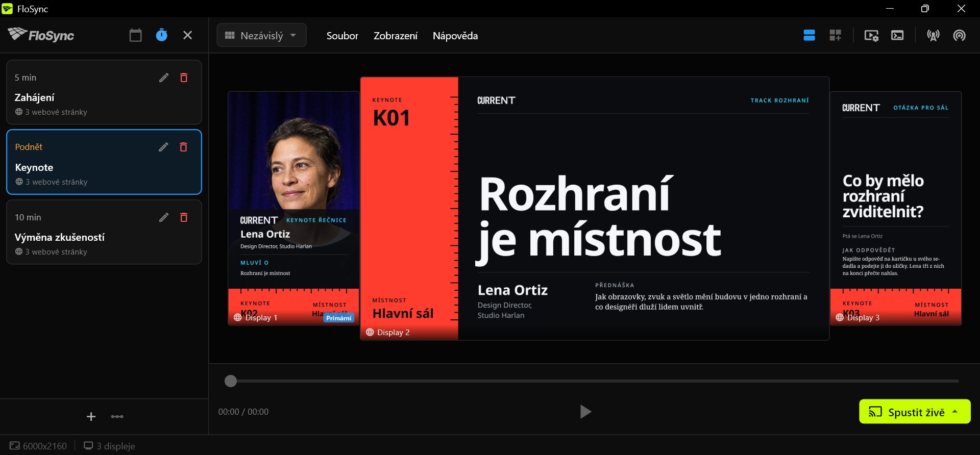Image resolution: width=980 pixels, height=455 pixels.
Task: Switch to the add grid layout view
Action: click(x=835, y=35)
